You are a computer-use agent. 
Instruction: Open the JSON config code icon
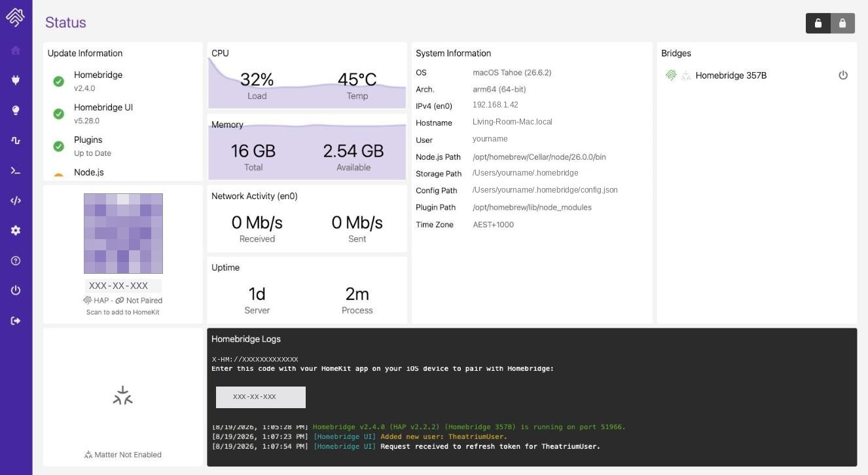pos(16,200)
